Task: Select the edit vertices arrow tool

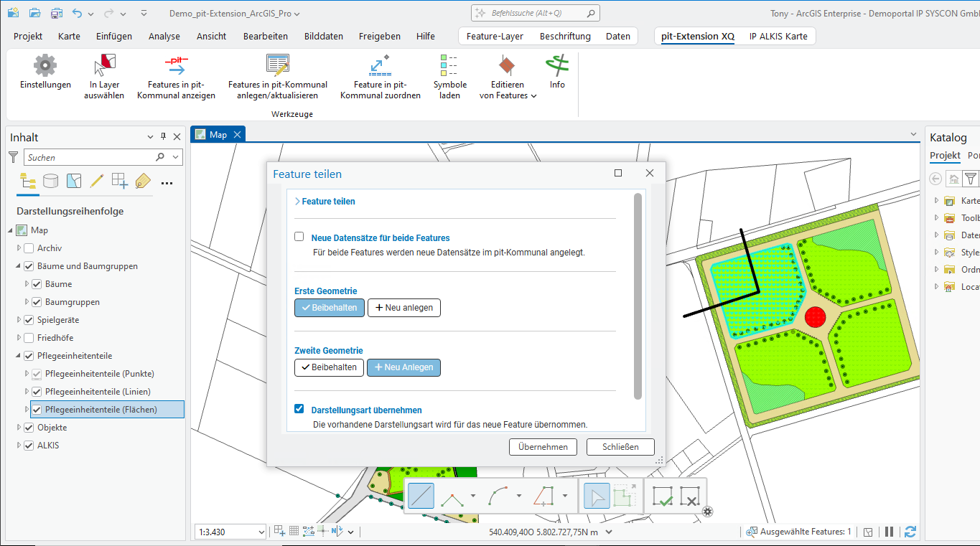Action: pyautogui.click(x=597, y=495)
